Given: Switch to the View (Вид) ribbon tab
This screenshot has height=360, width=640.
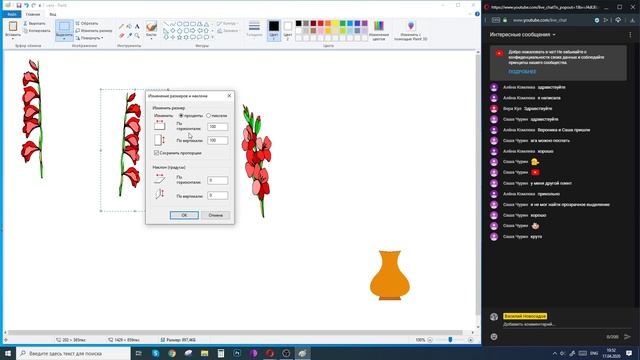Looking at the screenshot, I should click(x=53, y=14).
